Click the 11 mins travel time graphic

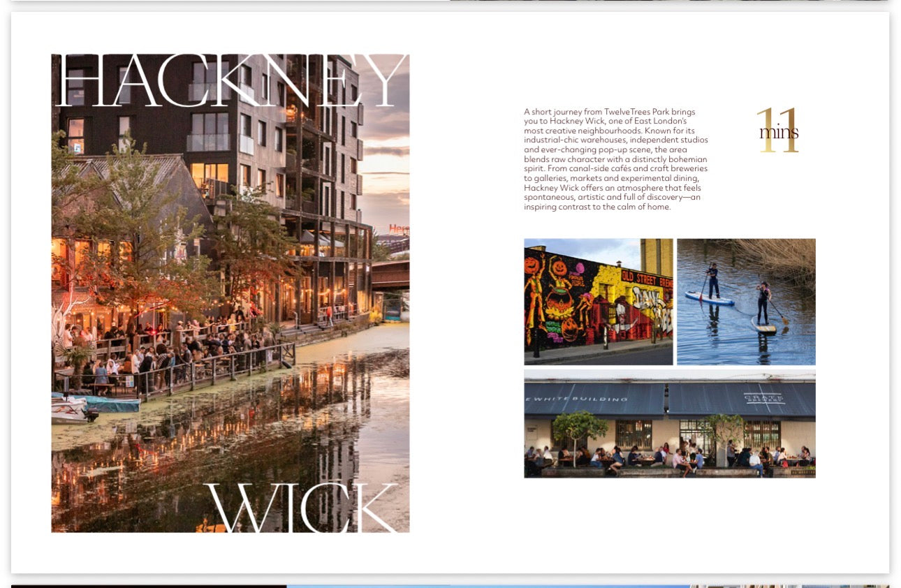tap(778, 131)
